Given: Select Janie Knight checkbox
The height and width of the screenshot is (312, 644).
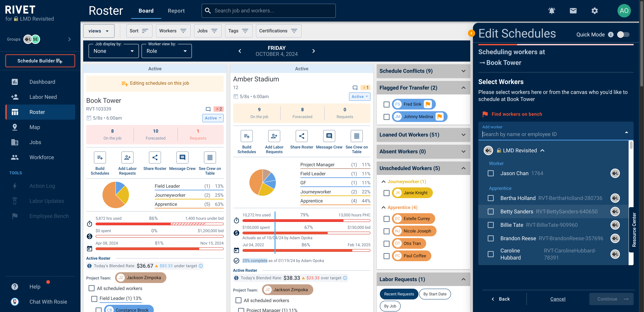Looking at the screenshot, I should click(x=386, y=193).
